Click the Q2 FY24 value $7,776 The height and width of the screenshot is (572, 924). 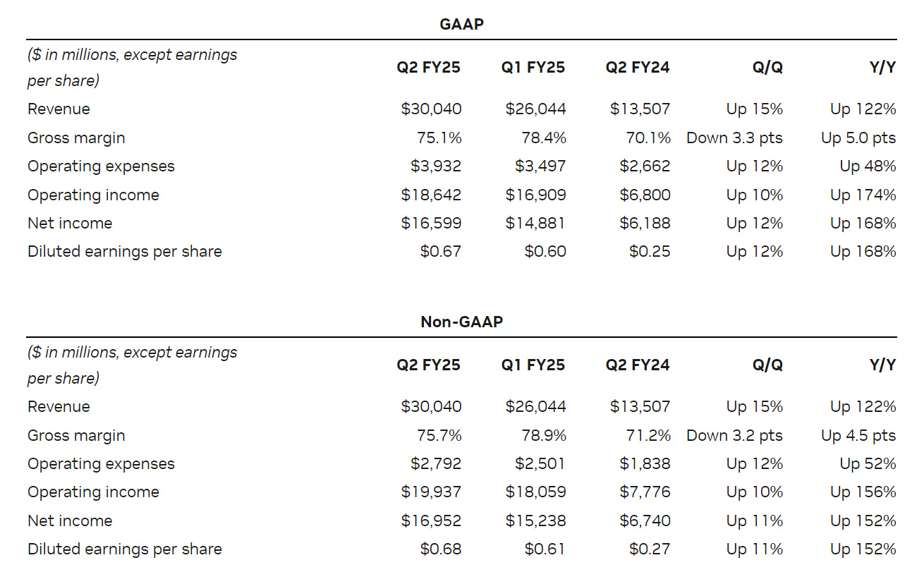[x=645, y=492]
